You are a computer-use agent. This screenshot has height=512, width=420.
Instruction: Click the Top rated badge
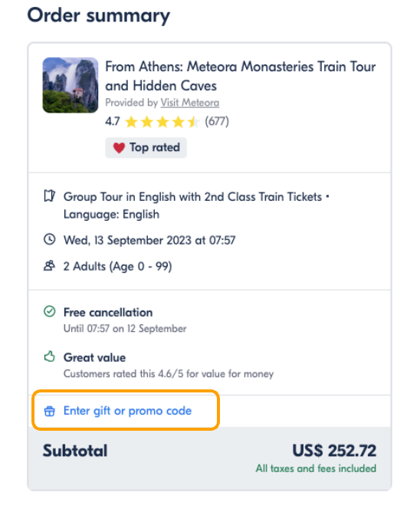[146, 148]
